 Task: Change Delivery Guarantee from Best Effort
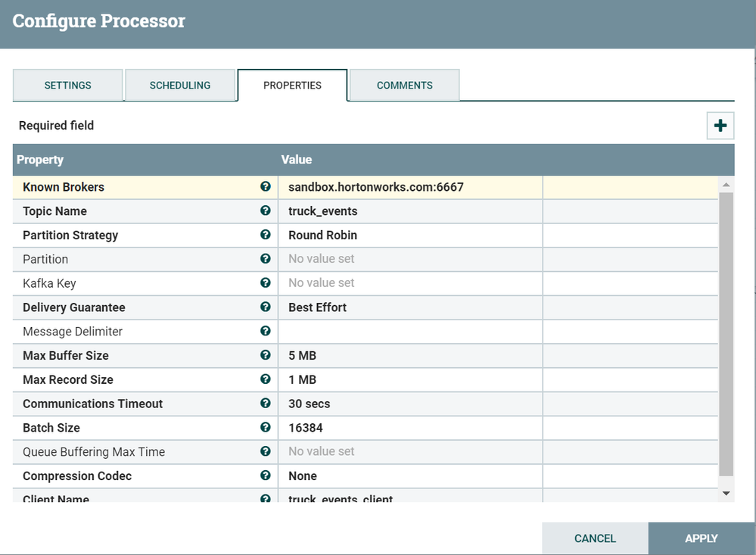tap(409, 307)
